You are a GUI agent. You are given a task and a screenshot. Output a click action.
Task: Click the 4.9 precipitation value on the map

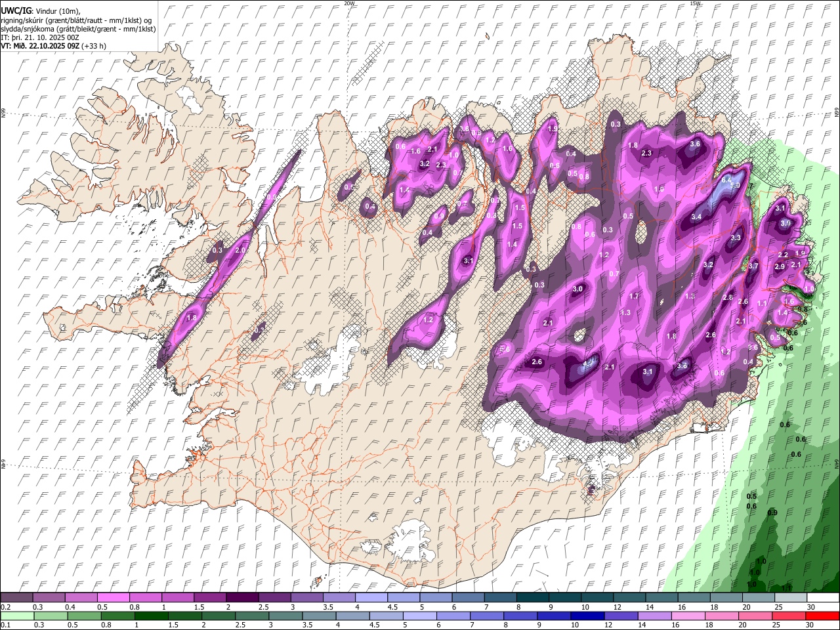click(x=589, y=363)
